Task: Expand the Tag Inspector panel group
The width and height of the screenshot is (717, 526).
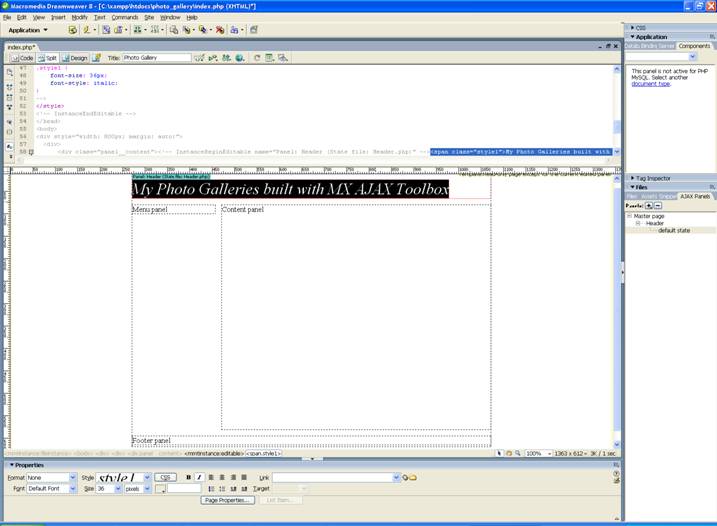Action: pos(650,178)
